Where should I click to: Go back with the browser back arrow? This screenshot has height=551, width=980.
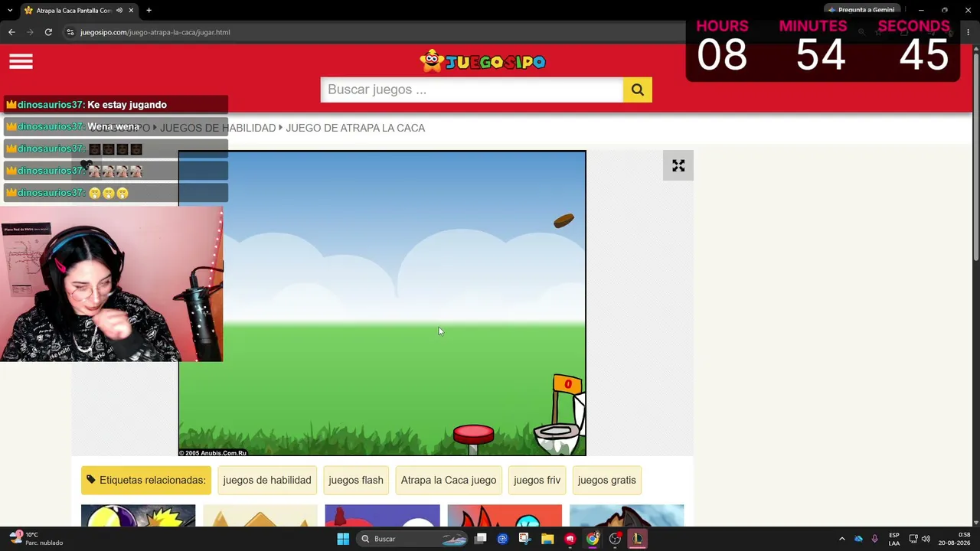11,32
